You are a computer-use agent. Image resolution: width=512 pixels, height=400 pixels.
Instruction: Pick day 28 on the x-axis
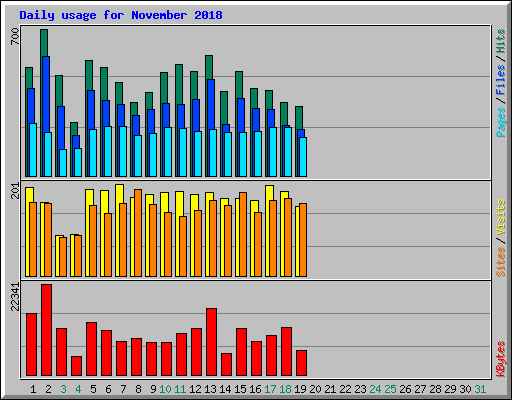(435, 389)
